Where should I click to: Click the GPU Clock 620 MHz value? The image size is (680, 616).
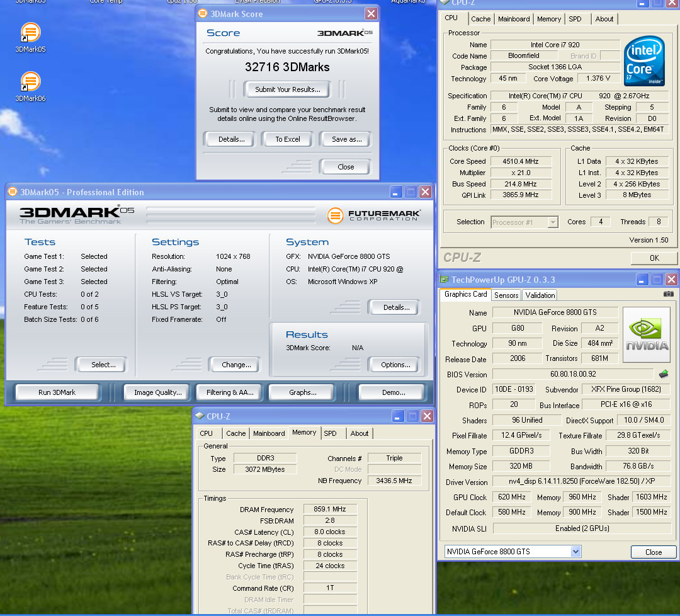click(512, 497)
